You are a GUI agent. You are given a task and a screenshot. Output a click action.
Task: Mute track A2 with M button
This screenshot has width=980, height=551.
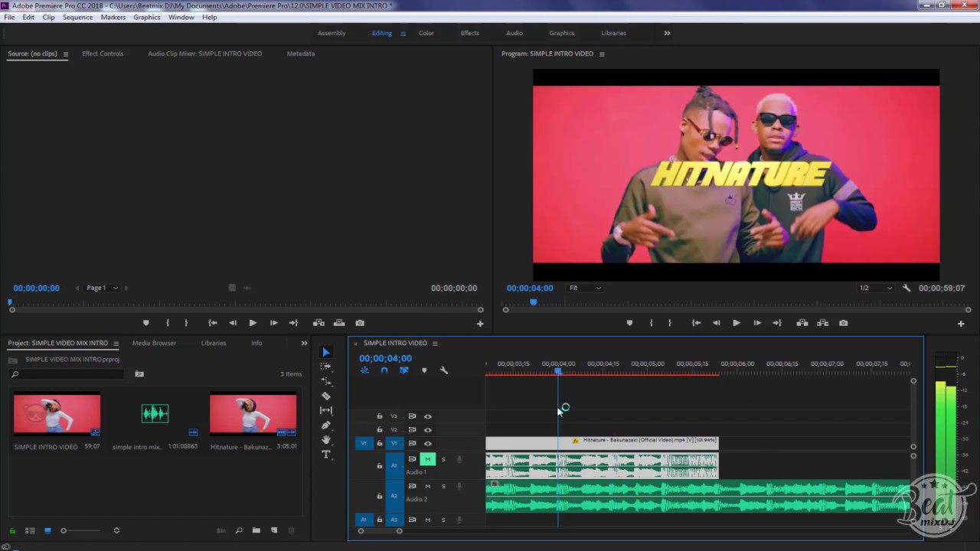[x=428, y=486]
